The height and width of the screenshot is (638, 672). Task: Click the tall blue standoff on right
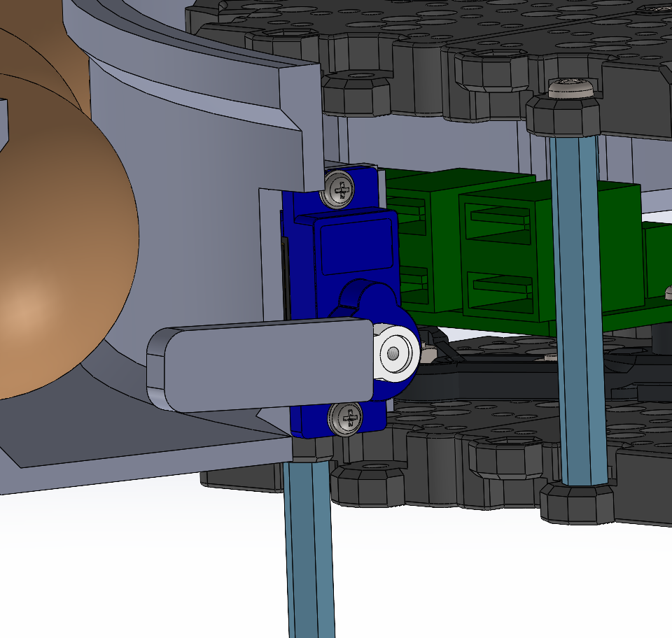coord(578,308)
